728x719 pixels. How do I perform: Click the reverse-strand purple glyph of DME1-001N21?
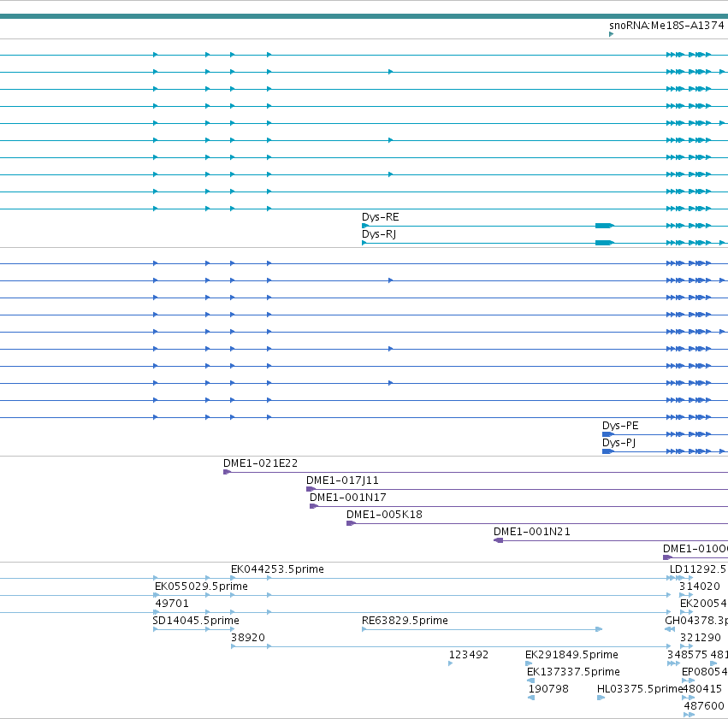point(498,541)
